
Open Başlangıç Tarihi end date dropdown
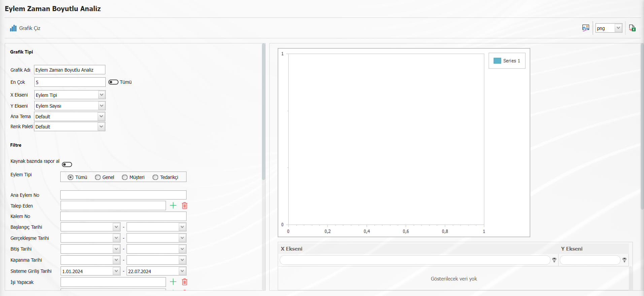[182, 227]
